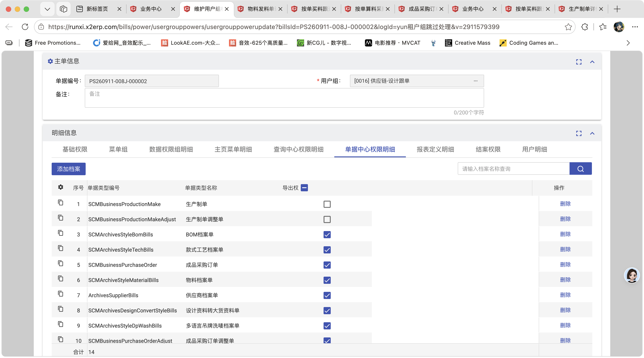The image size is (644, 358).
Task: Switch to the 基础权限 tab
Action: 75,150
